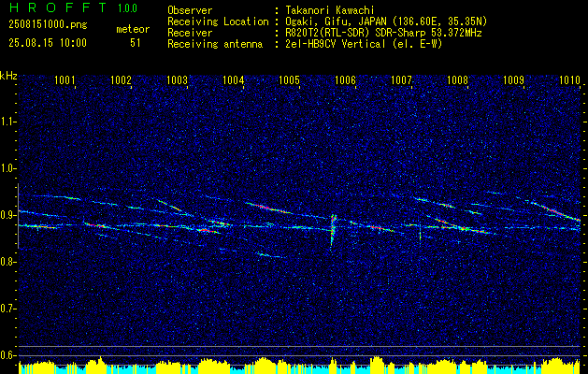Image resolution: width=588 pixels, height=374 pixels.
Task: Click the 1007 time marker
Action: 402,79
